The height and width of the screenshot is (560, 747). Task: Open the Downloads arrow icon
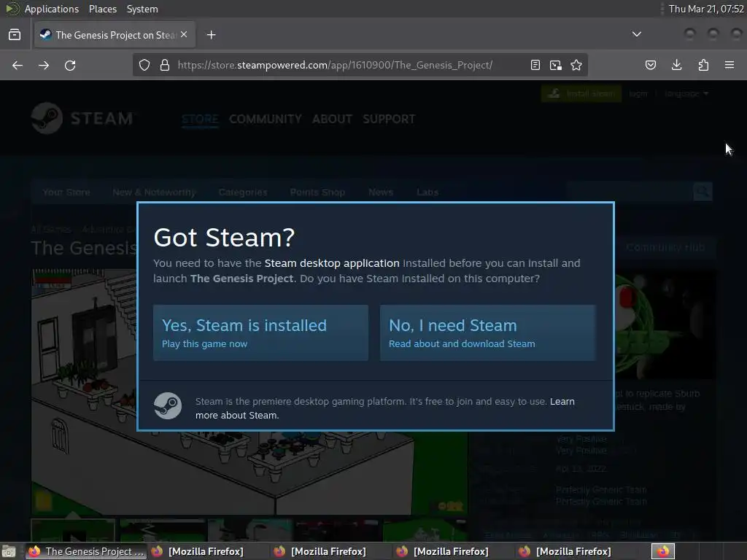(676, 65)
